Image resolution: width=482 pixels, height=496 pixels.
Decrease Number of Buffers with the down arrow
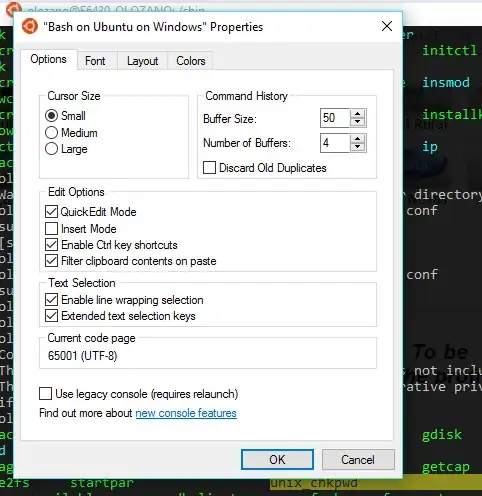tap(358, 147)
